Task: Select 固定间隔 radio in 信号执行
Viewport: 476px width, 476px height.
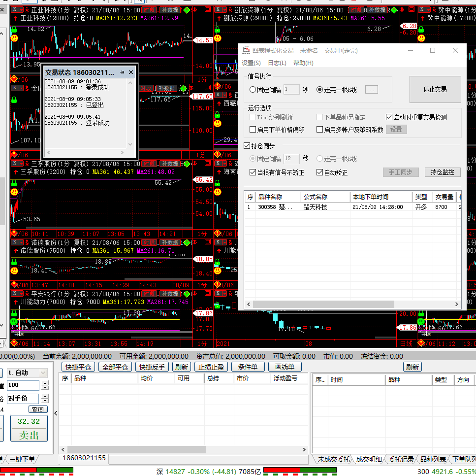Action: [x=253, y=90]
